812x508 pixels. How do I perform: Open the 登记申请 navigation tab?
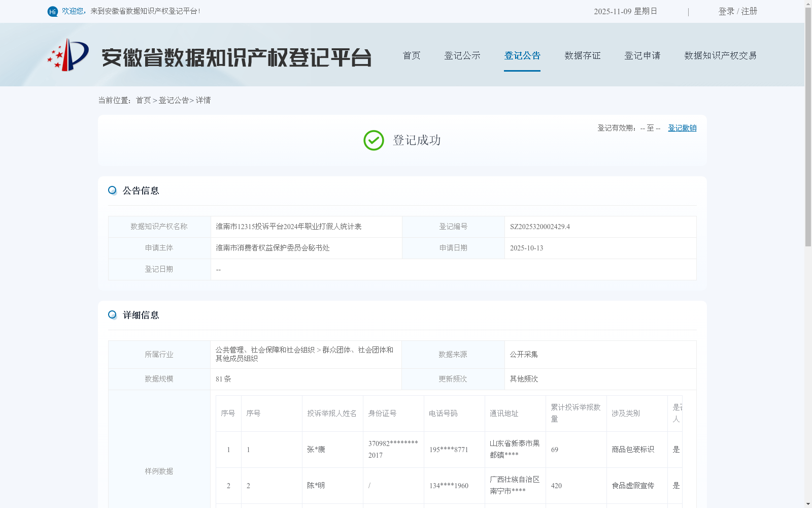coord(642,55)
